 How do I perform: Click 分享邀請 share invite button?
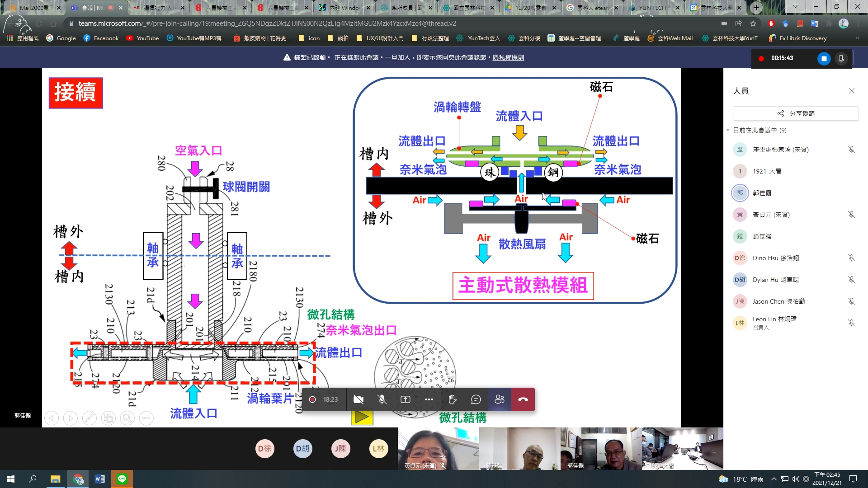tap(796, 113)
